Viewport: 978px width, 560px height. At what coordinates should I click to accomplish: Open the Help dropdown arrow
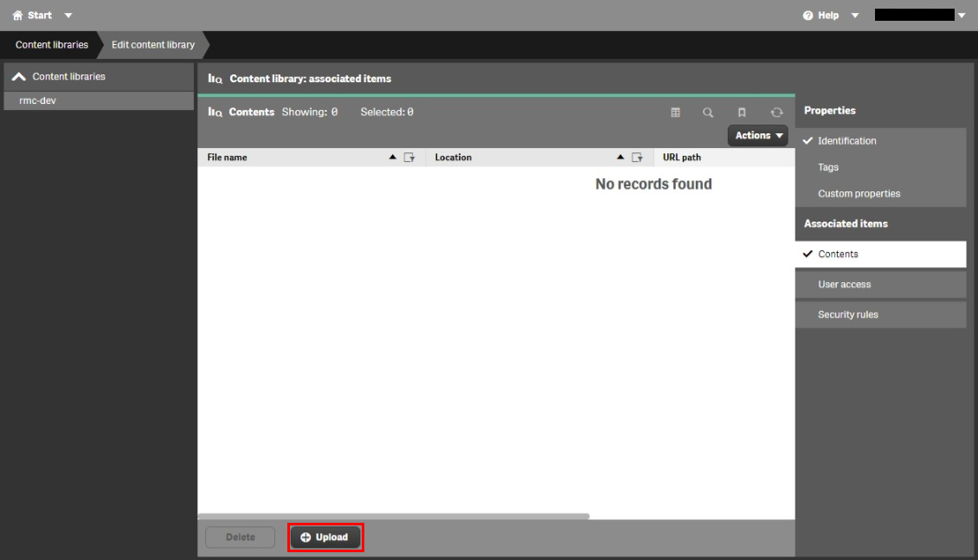click(x=854, y=14)
